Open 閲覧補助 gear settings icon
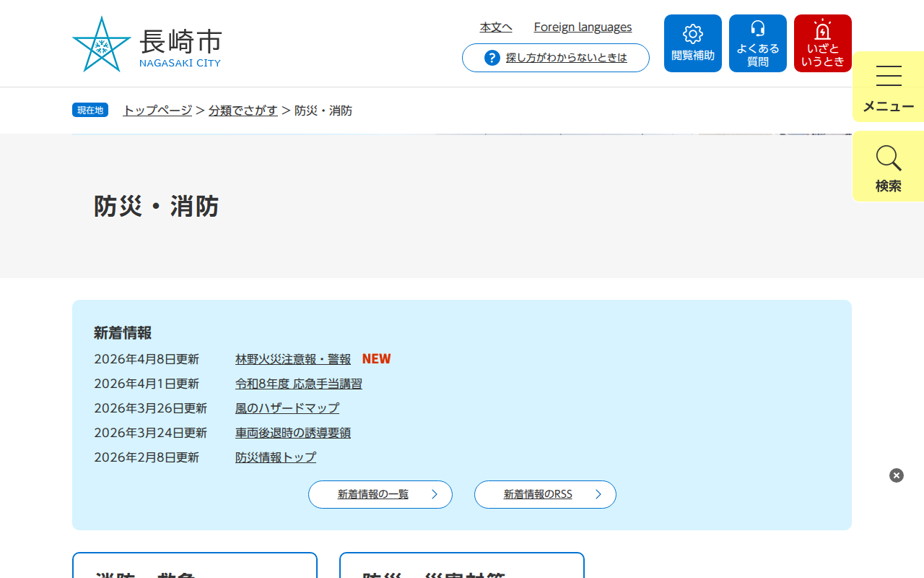Viewport: 924px width, 578px height. tap(693, 34)
